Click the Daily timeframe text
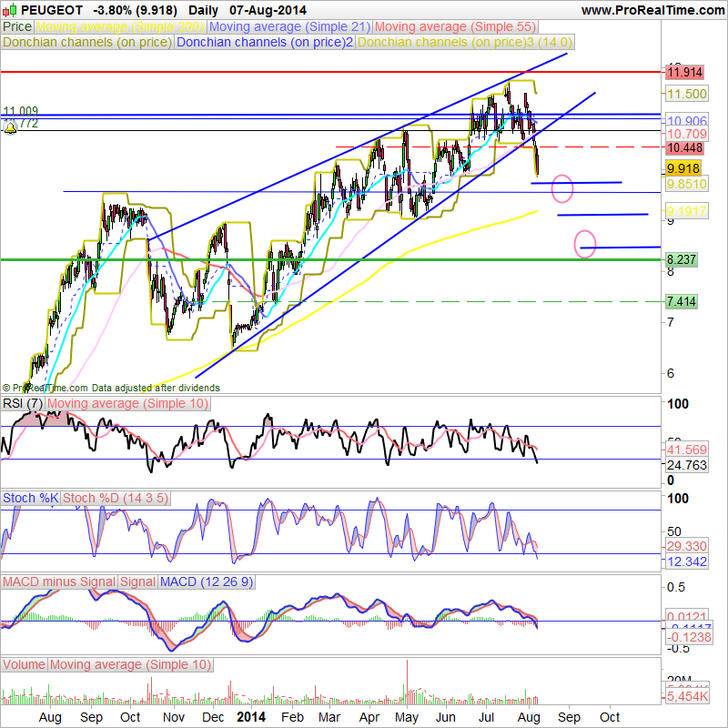 point(203,10)
